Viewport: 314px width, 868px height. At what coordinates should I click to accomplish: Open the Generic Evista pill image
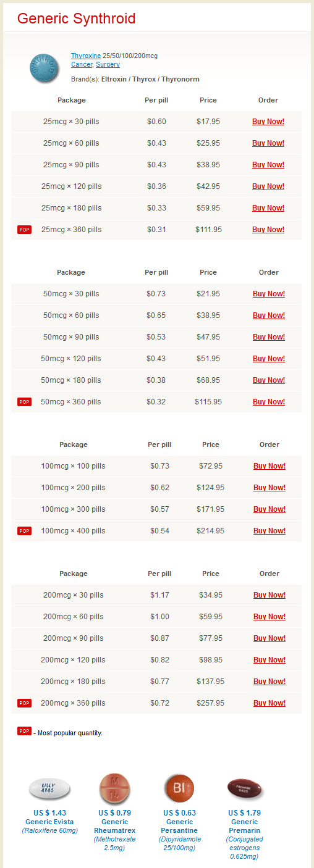pos(49,788)
